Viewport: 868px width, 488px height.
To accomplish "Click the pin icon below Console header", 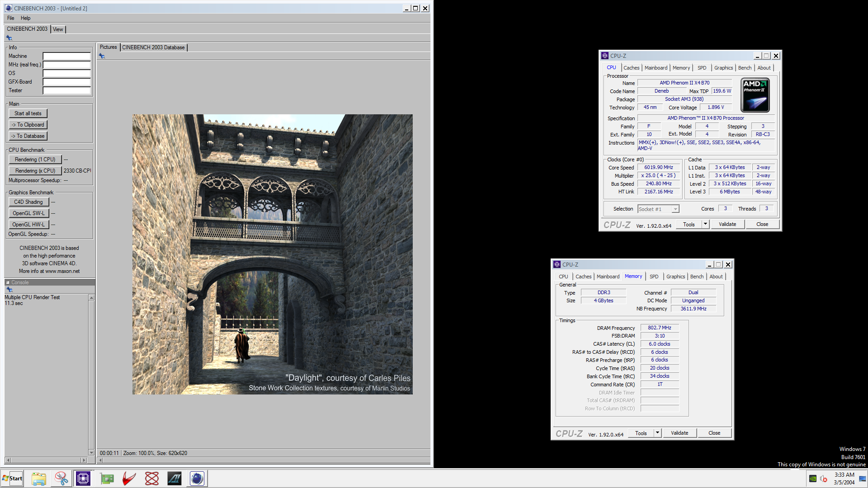I will click(x=9, y=290).
